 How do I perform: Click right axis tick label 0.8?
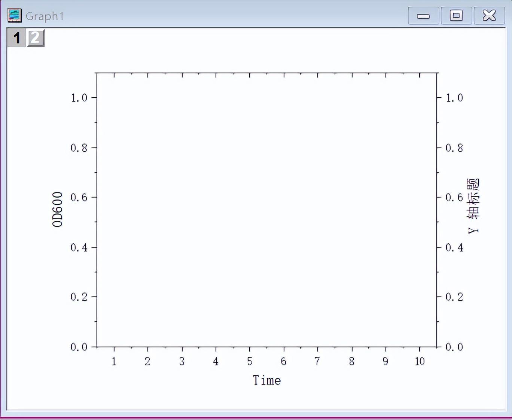pos(454,148)
